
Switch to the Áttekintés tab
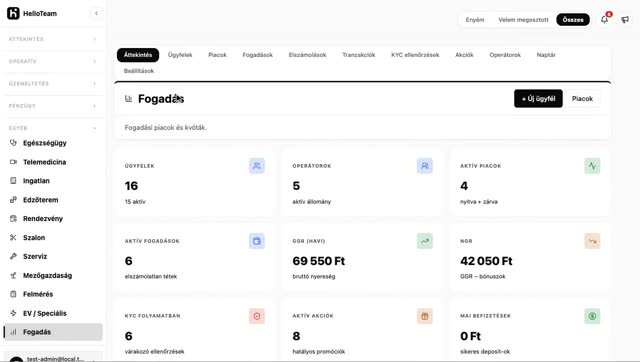point(138,55)
